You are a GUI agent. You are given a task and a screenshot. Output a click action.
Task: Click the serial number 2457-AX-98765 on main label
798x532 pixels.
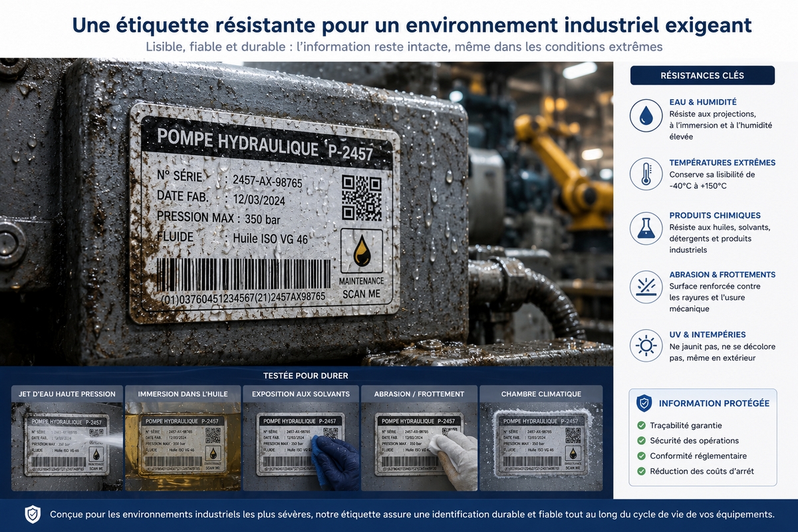(267, 182)
